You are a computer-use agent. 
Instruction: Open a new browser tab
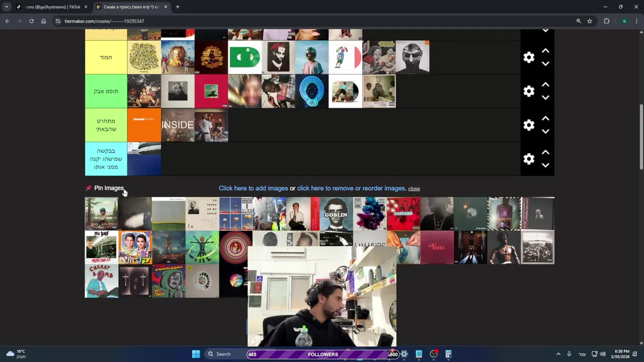pos(178,7)
